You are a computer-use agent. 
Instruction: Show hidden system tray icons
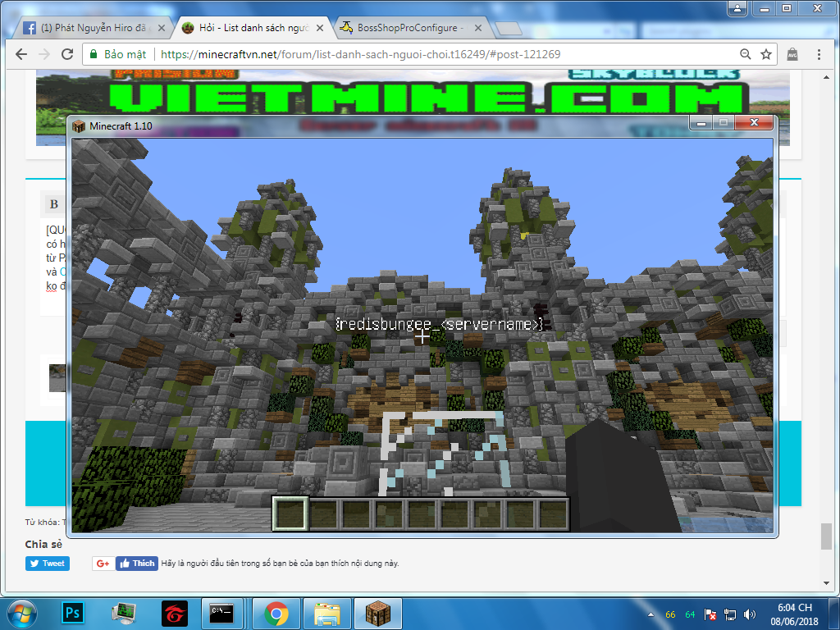coord(651,614)
